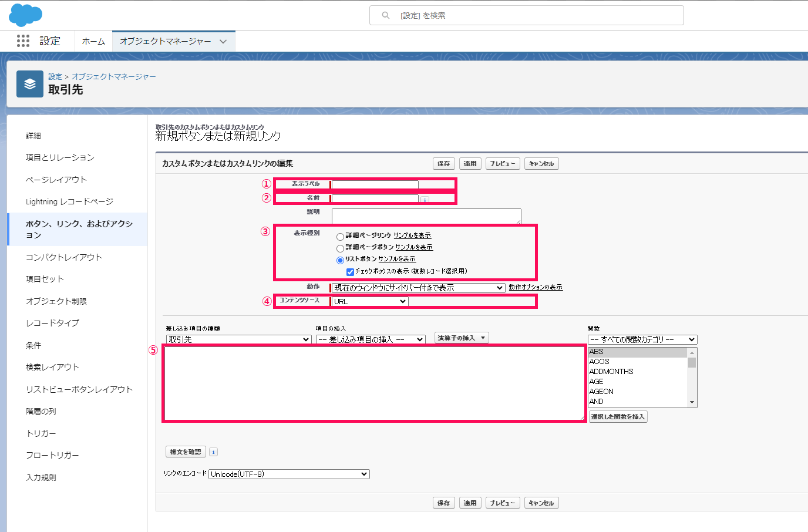
Task: Open the 差し込み項目の挿入 dropdown
Action: tap(371, 339)
